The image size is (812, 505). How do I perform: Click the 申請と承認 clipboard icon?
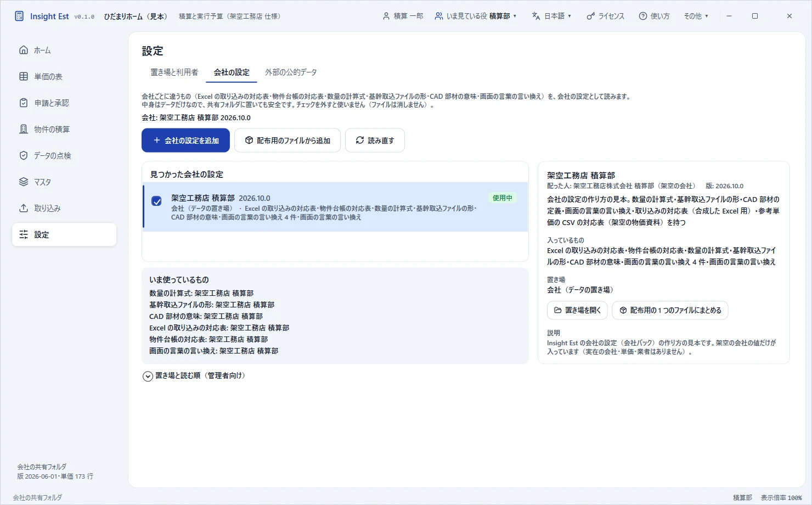point(24,103)
